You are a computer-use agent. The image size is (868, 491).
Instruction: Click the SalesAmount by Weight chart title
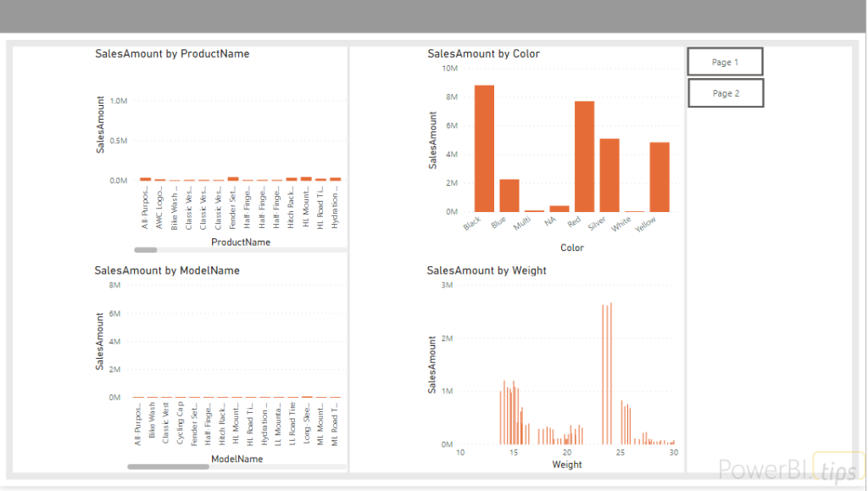pyautogui.click(x=487, y=271)
